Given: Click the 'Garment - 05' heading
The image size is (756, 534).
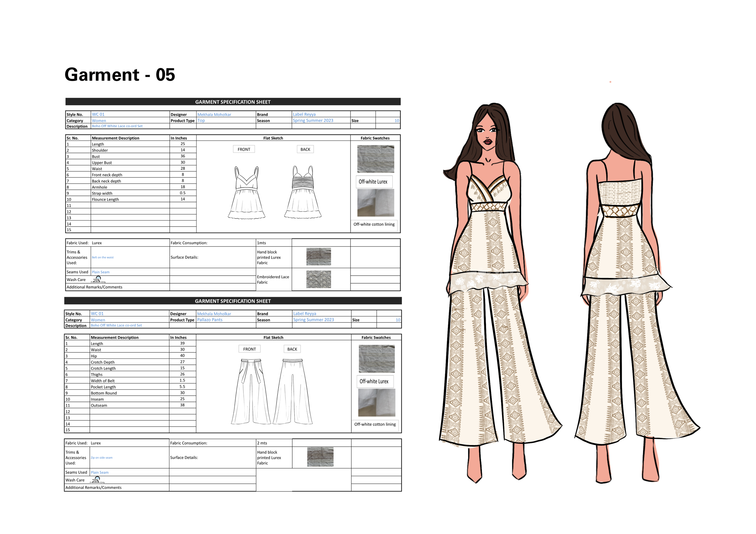Looking at the screenshot, I should (120, 75).
